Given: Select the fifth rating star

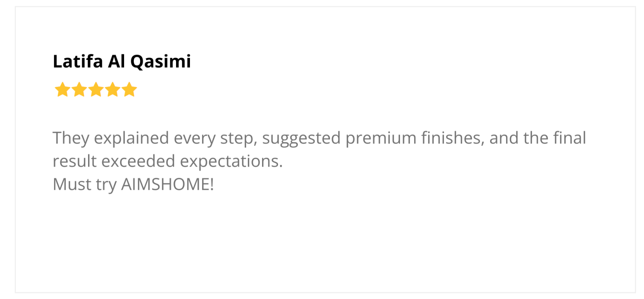Looking at the screenshot, I should tap(130, 90).
